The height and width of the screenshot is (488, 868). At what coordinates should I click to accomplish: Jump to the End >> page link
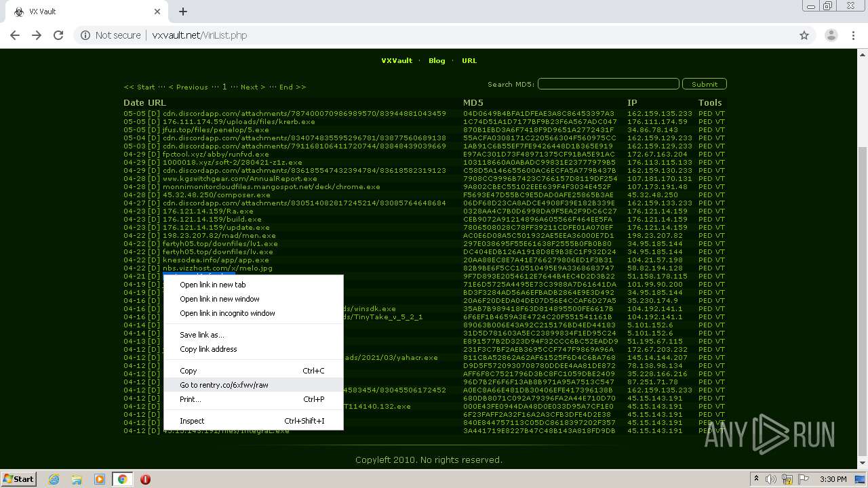pos(292,87)
